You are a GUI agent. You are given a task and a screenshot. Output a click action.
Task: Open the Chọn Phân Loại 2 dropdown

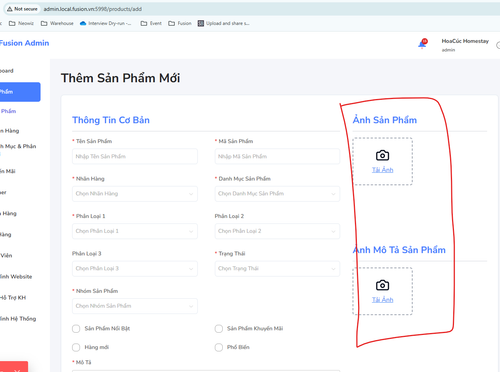(277, 231)
